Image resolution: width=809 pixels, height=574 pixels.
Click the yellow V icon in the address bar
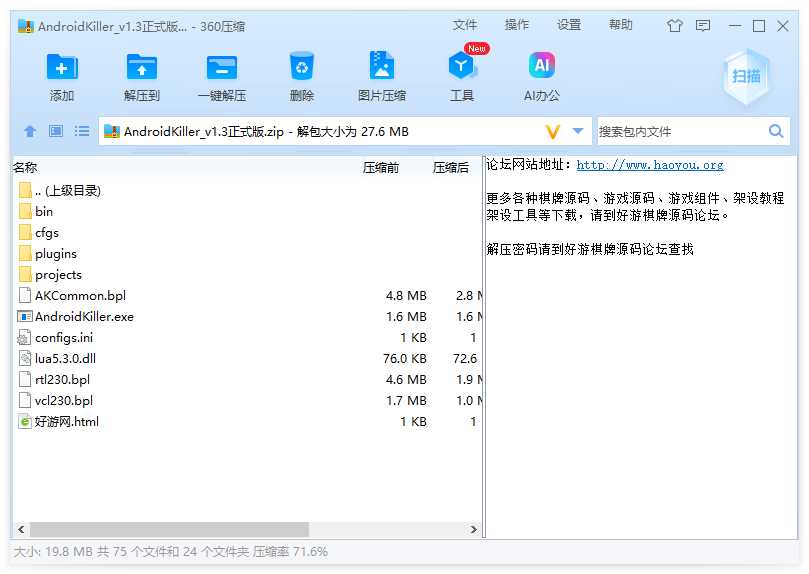pos(553,132)
